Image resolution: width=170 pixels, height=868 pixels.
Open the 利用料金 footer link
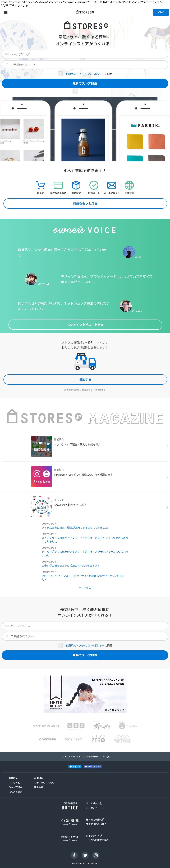pyautogui.click(x=13, y=778)
